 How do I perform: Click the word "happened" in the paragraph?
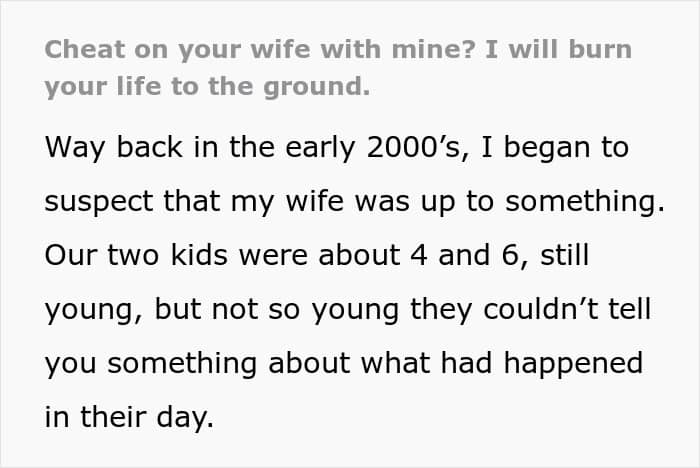(573, 364)
